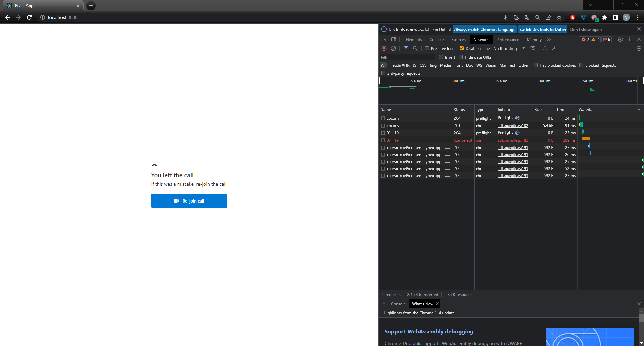Viewport: 644px width, 346px height.
Task: Clear the network requests list
Action: point(393,48)
